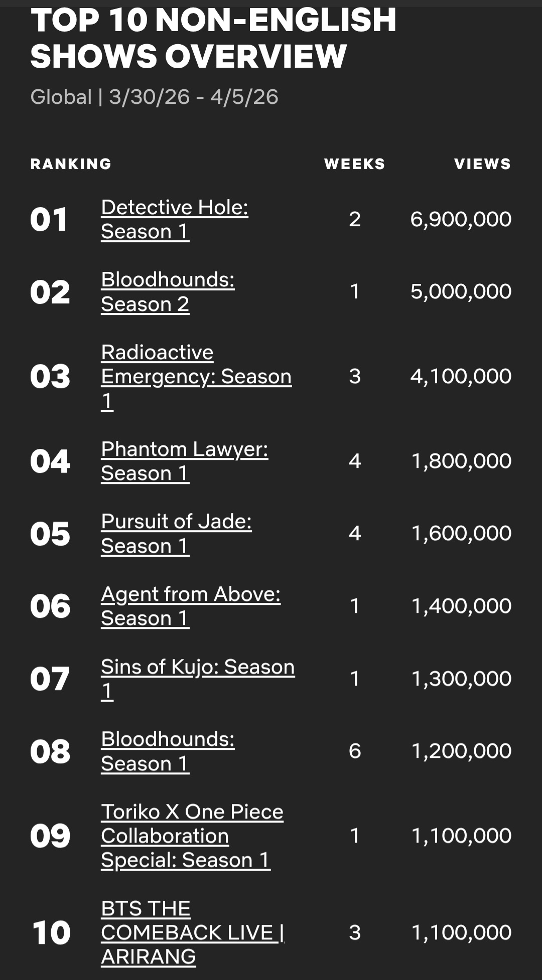
Task: Click the VIEWS column header
Action: pyautogui.click(x=482, y=164)
